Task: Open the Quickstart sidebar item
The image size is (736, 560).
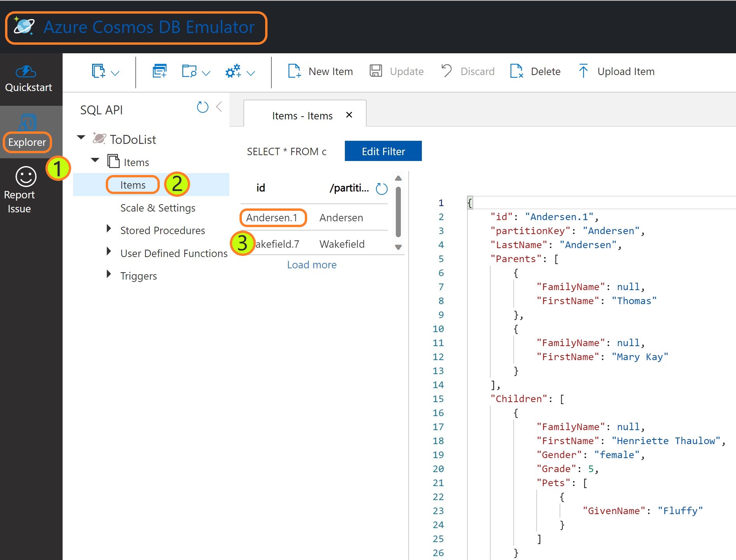Action: coord(28,79)
